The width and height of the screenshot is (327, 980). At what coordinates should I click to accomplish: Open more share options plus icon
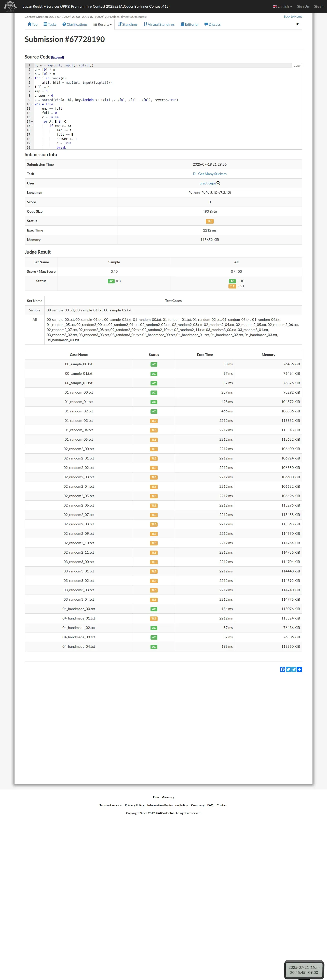(x=299, y=669)
